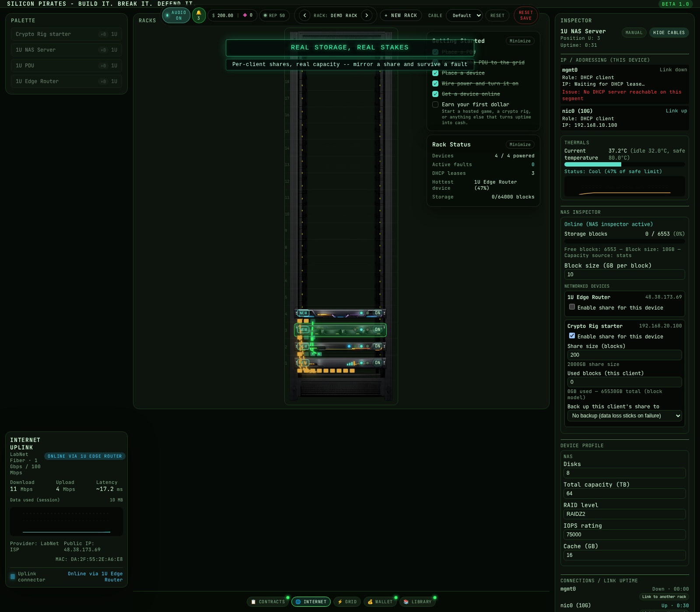Switch to the Internet tab

click(311, 602)
